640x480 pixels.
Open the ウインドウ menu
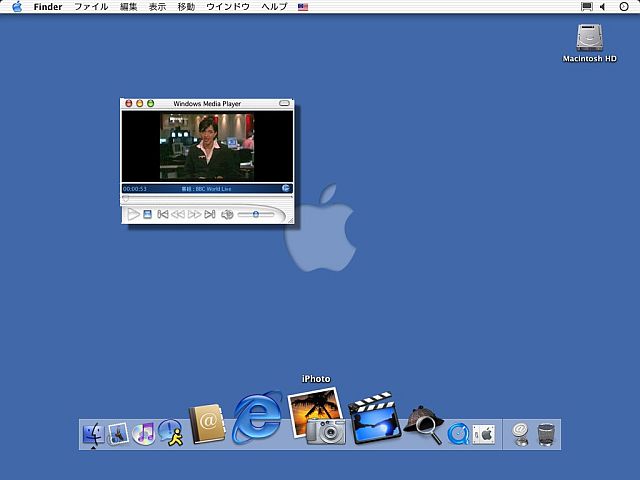pyautogui.click(x=228, y=7)
